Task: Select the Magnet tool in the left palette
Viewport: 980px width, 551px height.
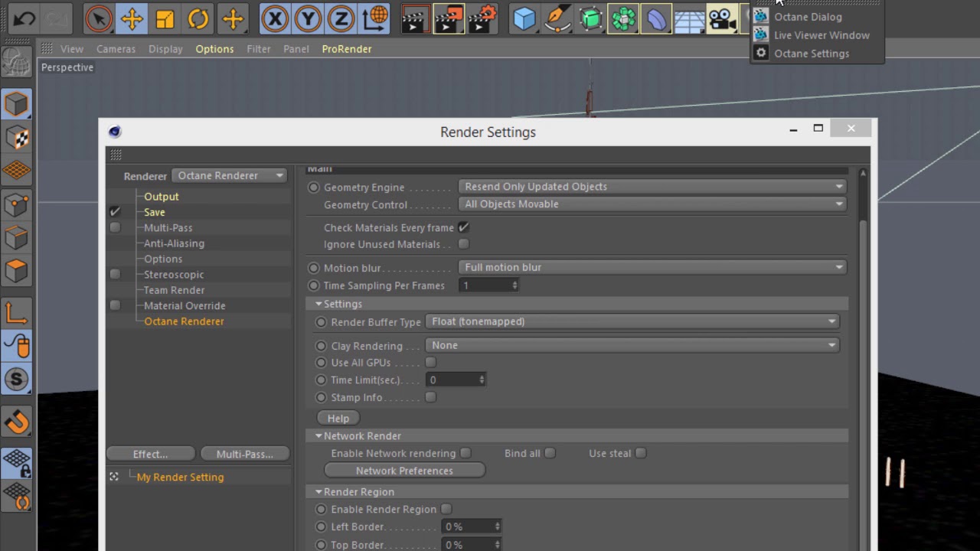Action: pos(16,421)
